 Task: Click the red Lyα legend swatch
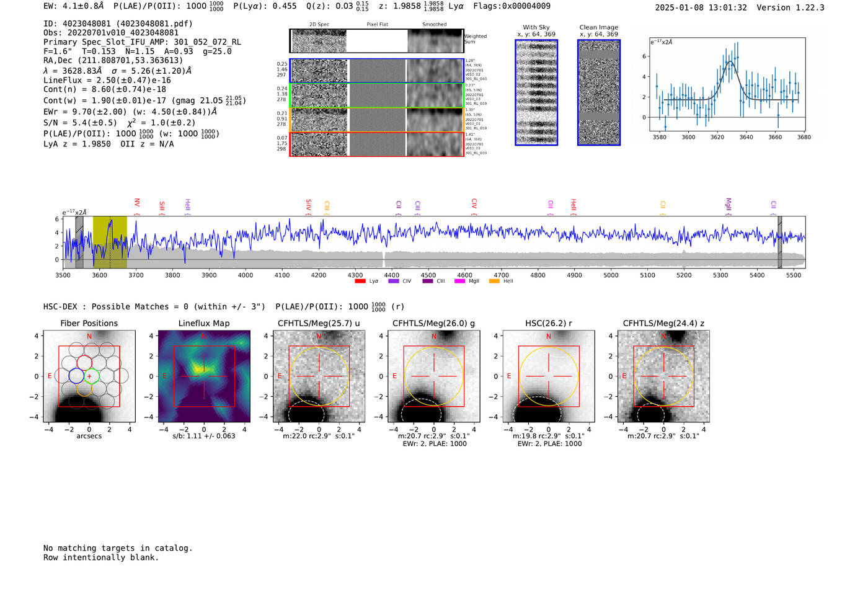tap(360, 281)
